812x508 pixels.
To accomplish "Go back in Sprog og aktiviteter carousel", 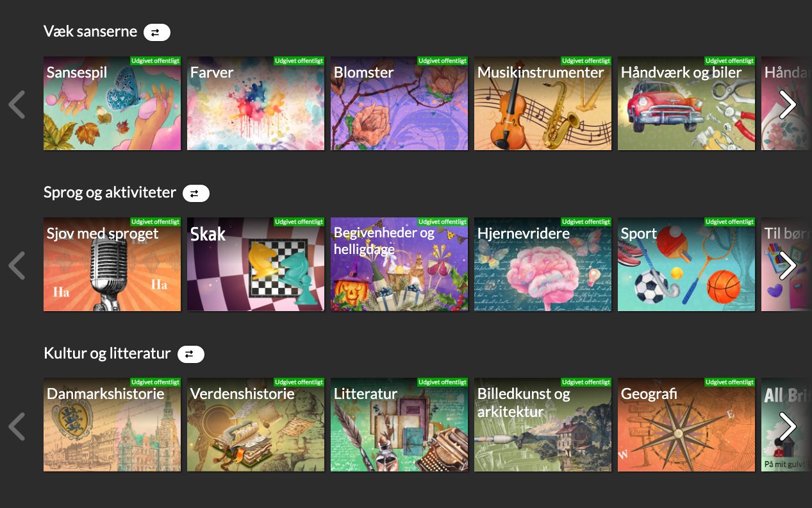I will (17, 266).
